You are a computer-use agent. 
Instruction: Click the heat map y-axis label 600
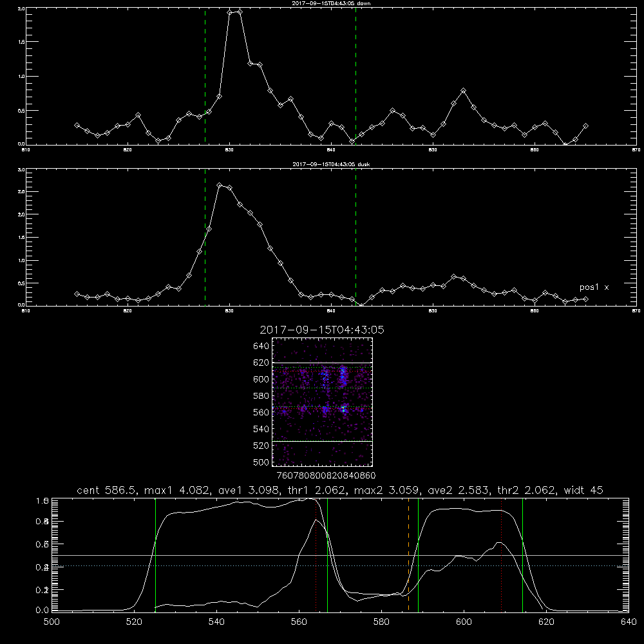pyautogui.click(x=261, y=379)
